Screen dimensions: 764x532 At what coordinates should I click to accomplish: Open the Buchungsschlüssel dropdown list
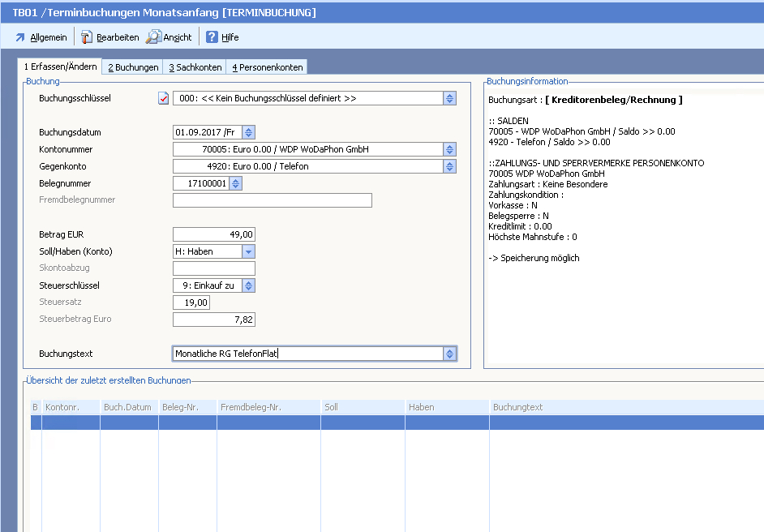point(449,99)
